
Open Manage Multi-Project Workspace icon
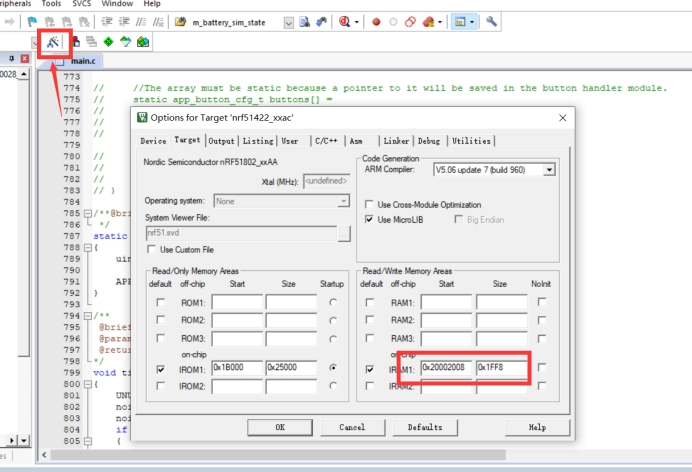91,42
